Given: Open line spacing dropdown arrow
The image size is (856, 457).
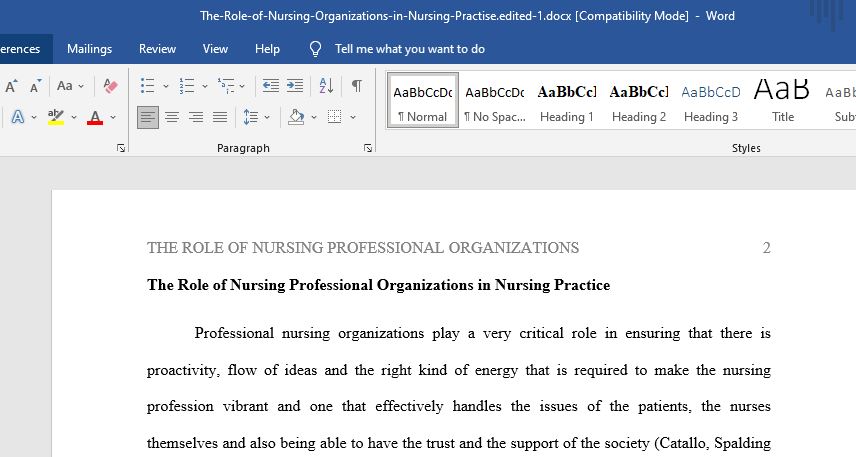Looking at the screenshot, I should (x=267, y=117).
